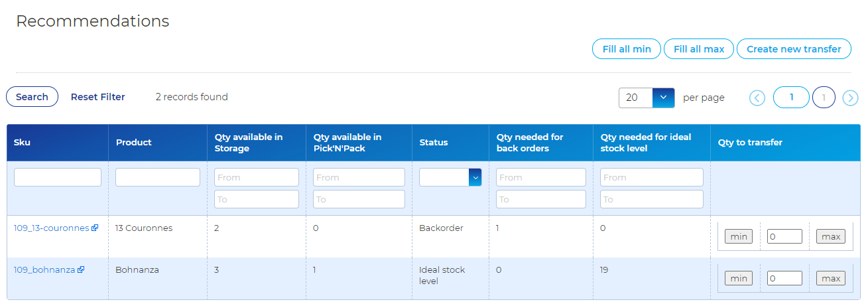This screenshot has width=868, height=304.
Task: Open external link icon beside 109_13-couronnes
Action: [95, 228]
